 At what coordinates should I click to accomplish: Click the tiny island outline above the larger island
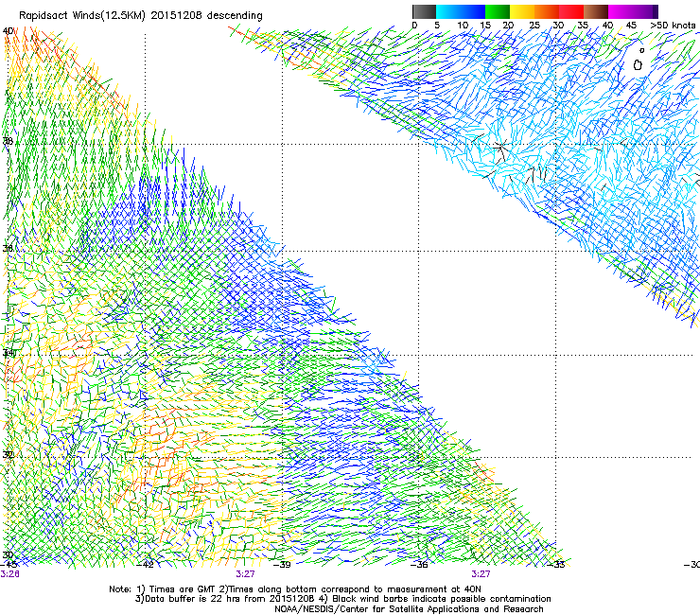coord(642,50)
